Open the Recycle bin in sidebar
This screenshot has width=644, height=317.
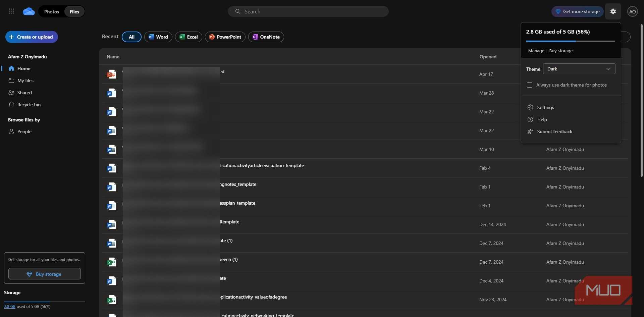click(x=29, y=105)
